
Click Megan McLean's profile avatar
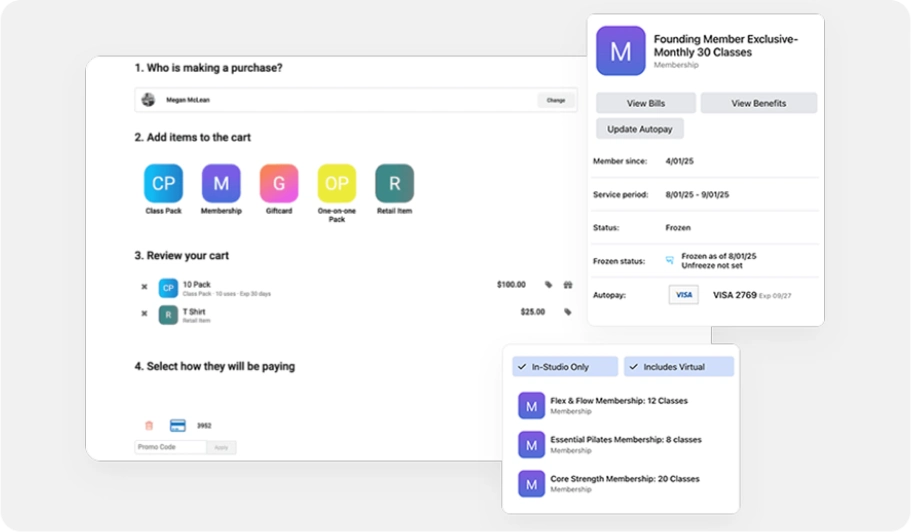[148, 100]
